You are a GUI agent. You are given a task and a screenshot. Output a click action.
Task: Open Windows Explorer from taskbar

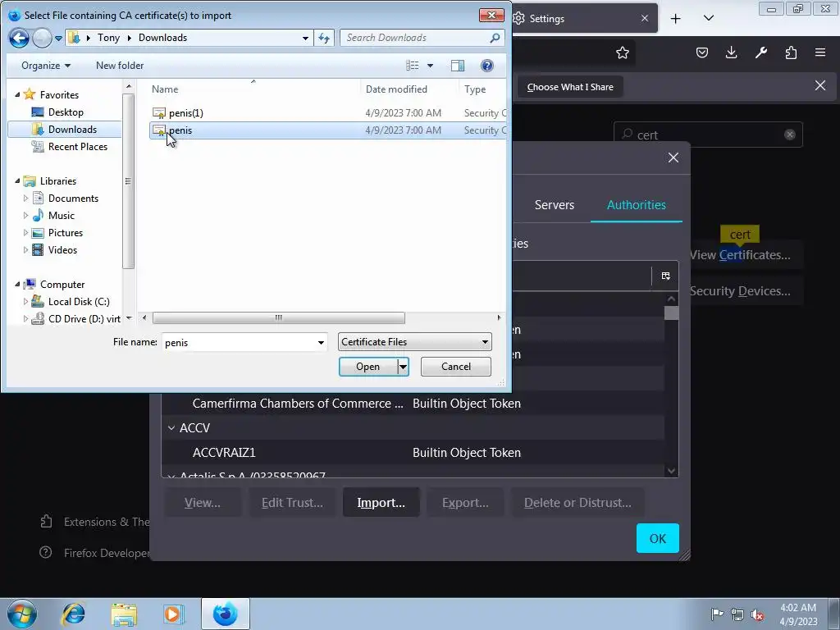[x=124, y=614]
